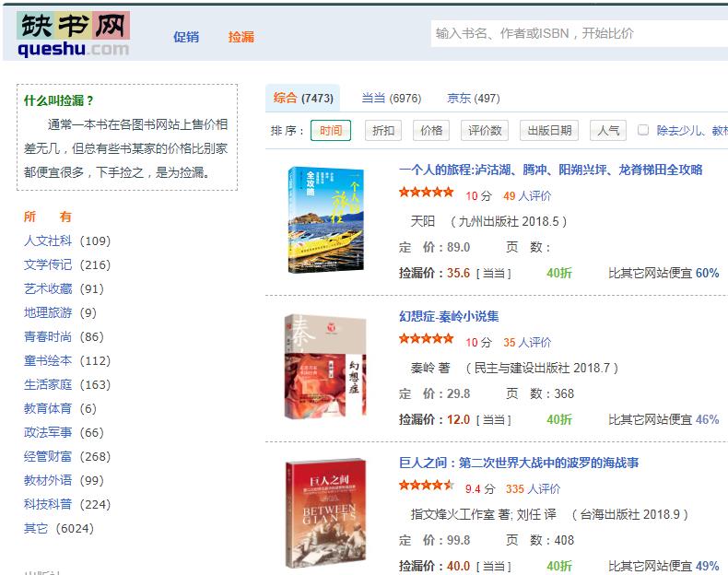This screenshot has height=575, width=728.
Task: Click the 比其它网站便宜 60% text
Action: pos(663,273)
